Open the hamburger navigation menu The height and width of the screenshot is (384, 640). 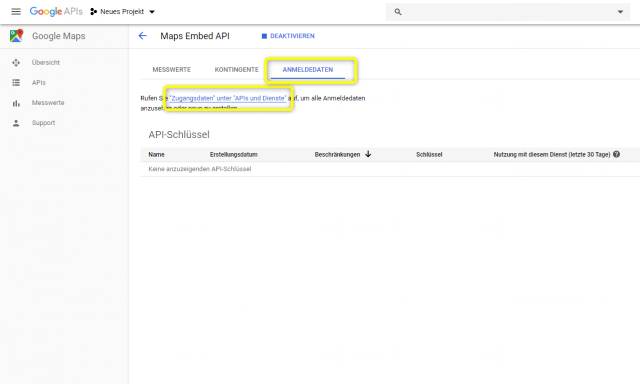[x=16, y=11]
